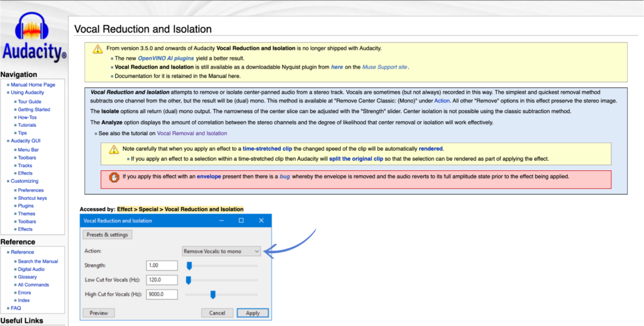This screenshot has height=326, width=644.
Task: Click warning icon in version notice
Action: click(x=97, y=49)
